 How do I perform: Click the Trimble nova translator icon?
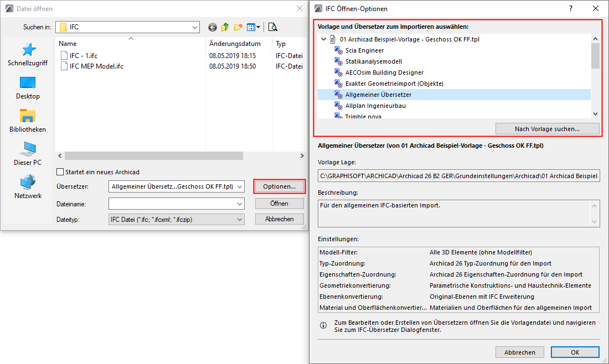point(338,116)
